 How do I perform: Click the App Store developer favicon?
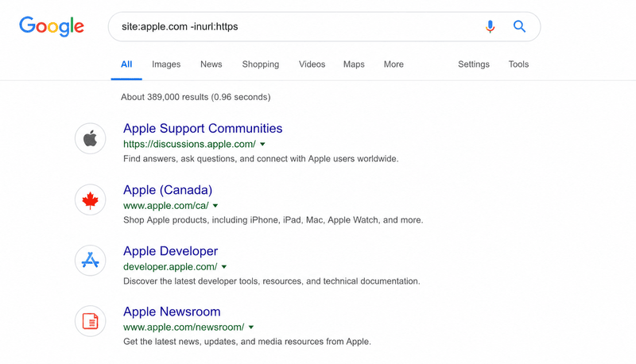tap(90, 260)
